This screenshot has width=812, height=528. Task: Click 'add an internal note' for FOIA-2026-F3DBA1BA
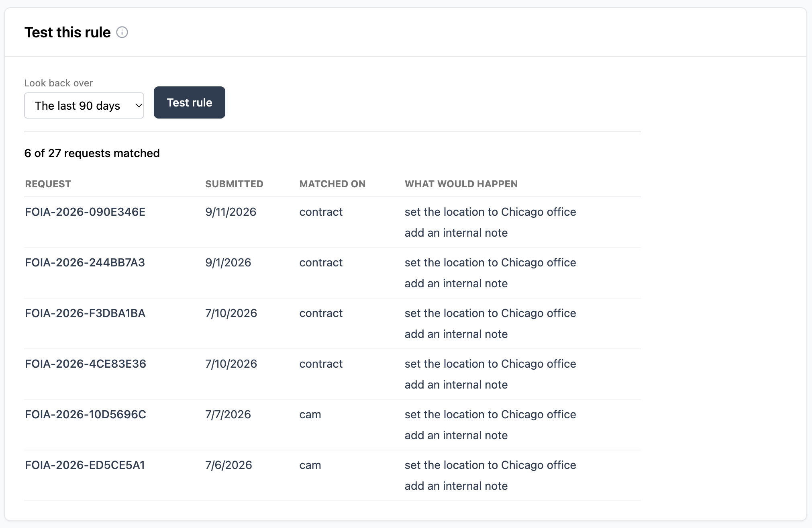pyautogui.click(x=456, y=334)
